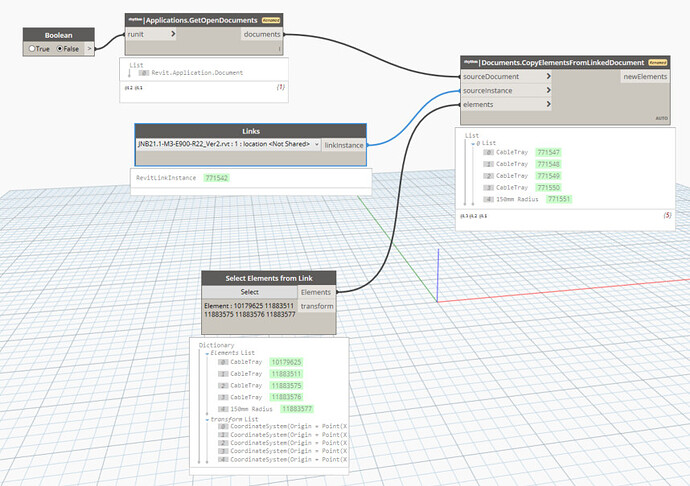This screenshot has width=690, height=486.
Task: Click the 150mm Radius ID 11883577
Action: coord(297,409)
